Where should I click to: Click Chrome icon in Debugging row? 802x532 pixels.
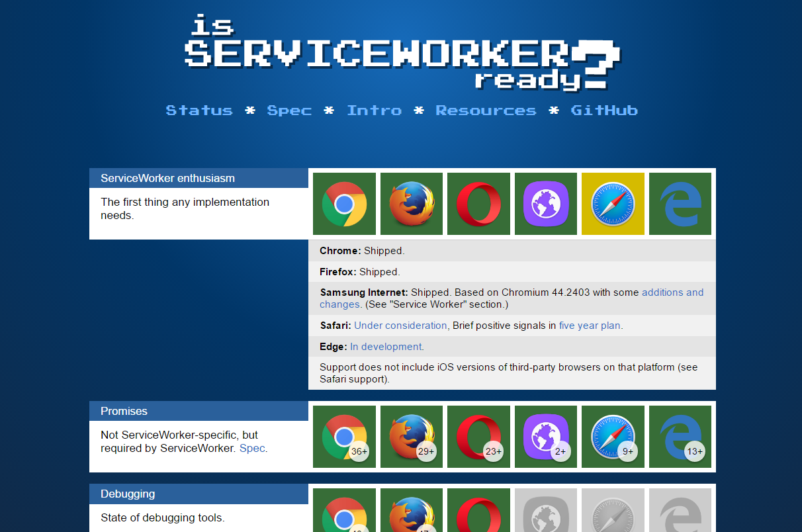click(344, 510)
